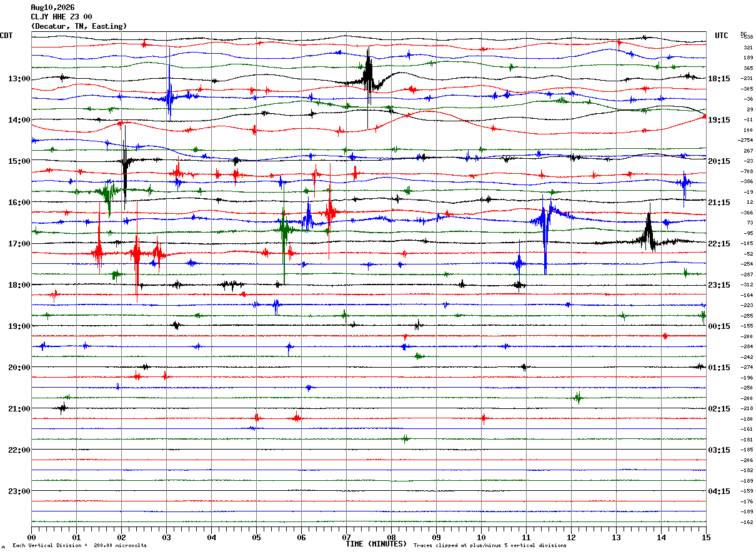Viewport: 756px width, 554px height.
Task: Click the Traces clipped footer note
Action: coord(490,546)
